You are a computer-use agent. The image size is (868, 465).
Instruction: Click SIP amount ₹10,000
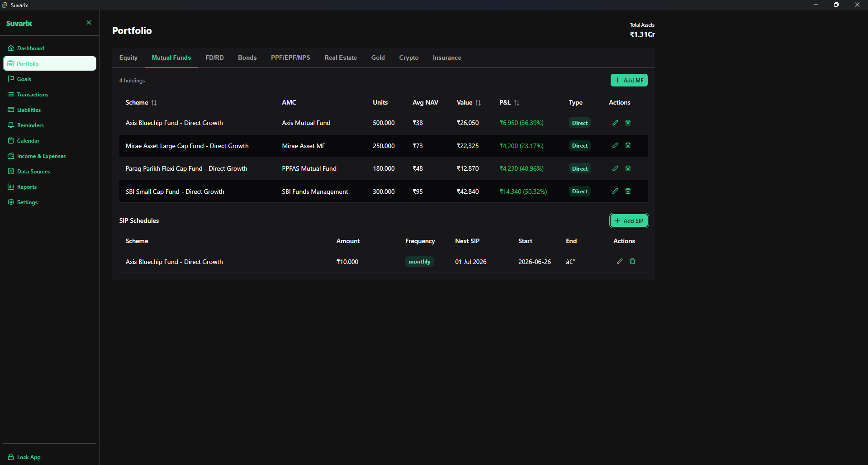347,262
